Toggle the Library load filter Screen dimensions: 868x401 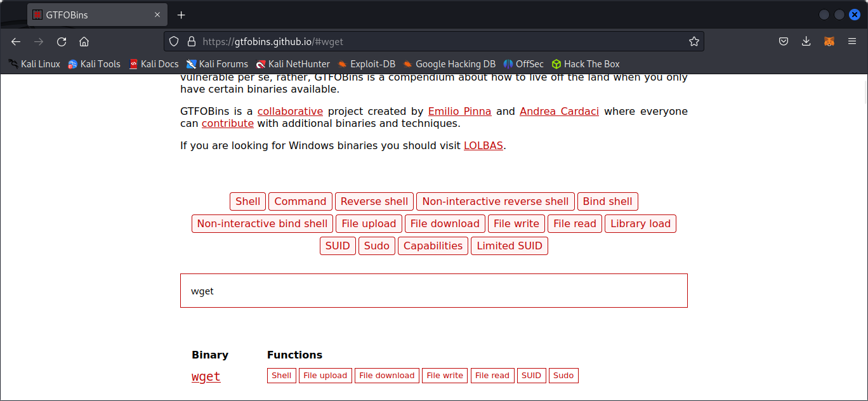point(640,224)
